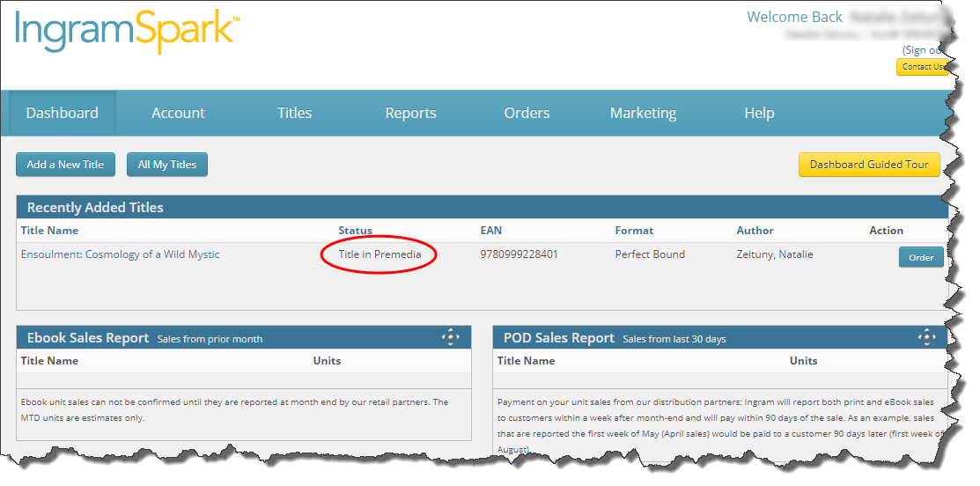Click Order button for Ensoulment title
The width and height of the screenshot is (980, 486).
[921, 257]
